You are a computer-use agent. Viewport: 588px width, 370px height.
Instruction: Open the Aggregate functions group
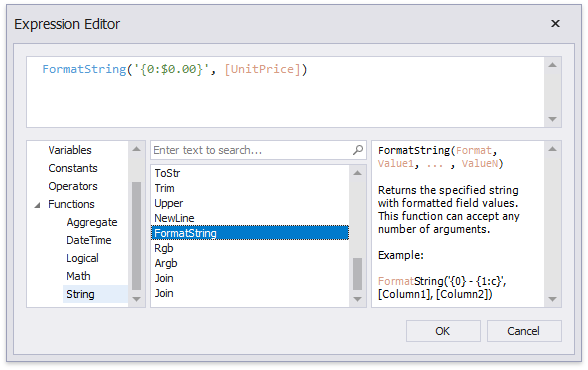pos(92,222)
